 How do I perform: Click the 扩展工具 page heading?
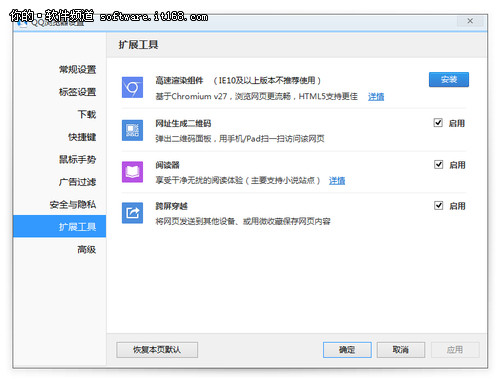pyautogui.click(x=138, y=45)
